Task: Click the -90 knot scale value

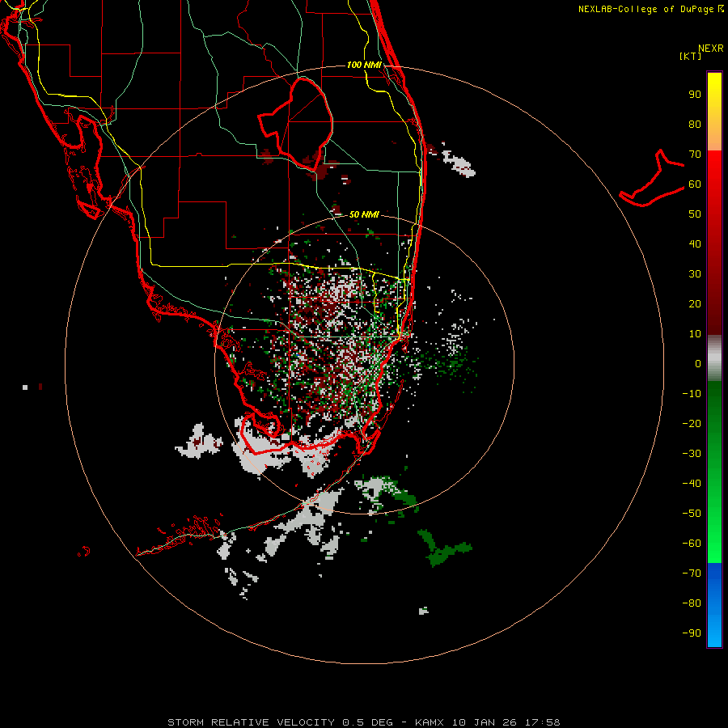Action: pyautogui.click(x=692, y=633)
